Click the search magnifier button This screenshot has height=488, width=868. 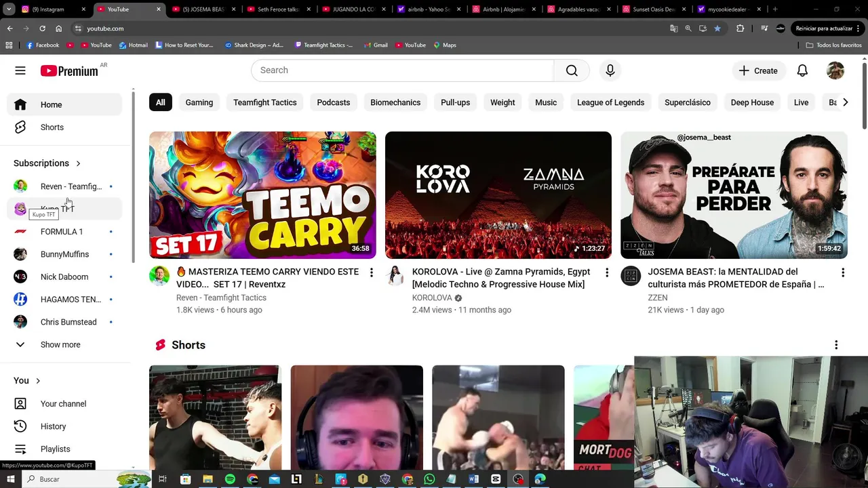click(x=572, y=70)
